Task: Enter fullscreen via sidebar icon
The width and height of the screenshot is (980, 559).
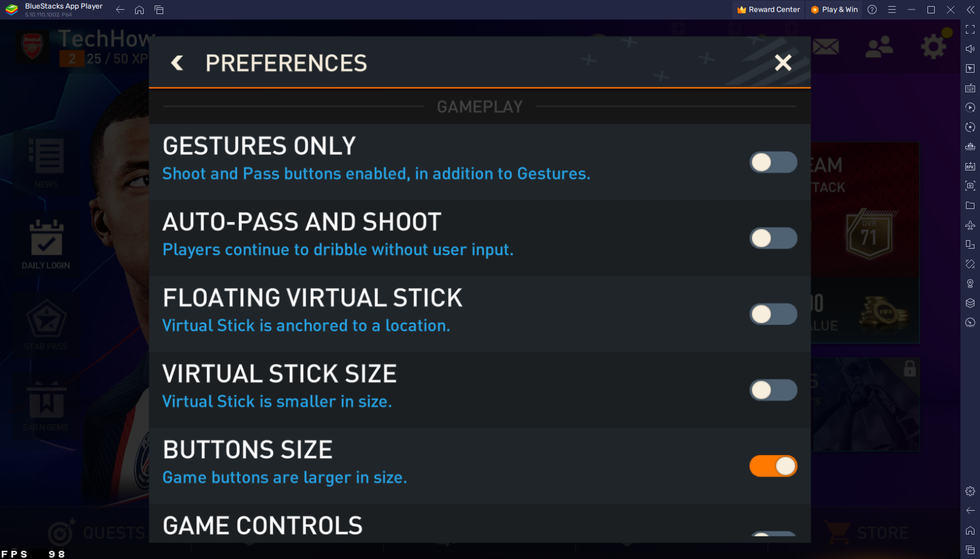Action: coord(970,29)
